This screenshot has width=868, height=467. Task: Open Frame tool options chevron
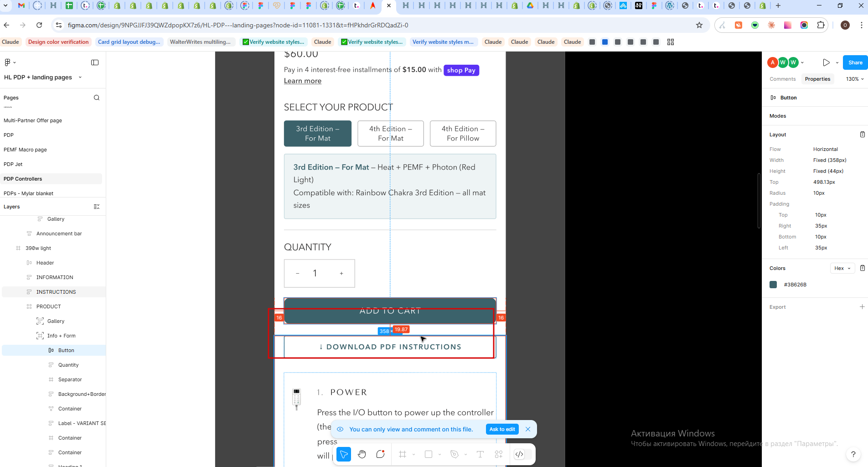point(413,454)
